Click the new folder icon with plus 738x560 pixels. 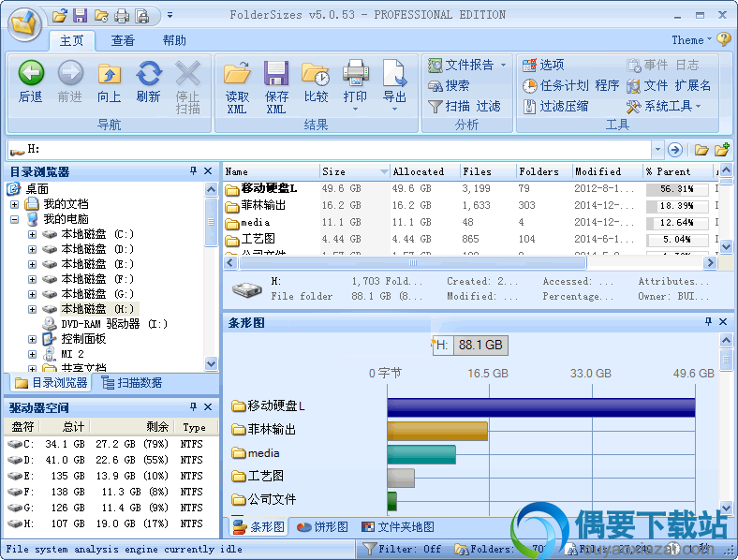tap(722, 150)
